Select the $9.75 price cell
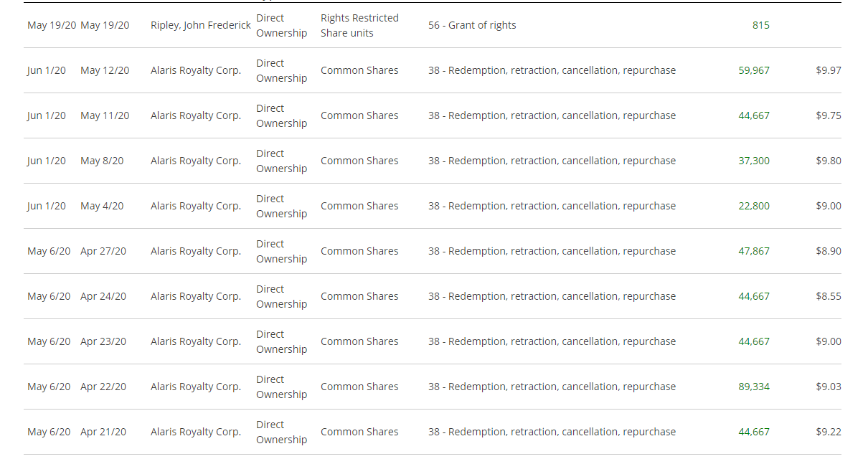 829,115
